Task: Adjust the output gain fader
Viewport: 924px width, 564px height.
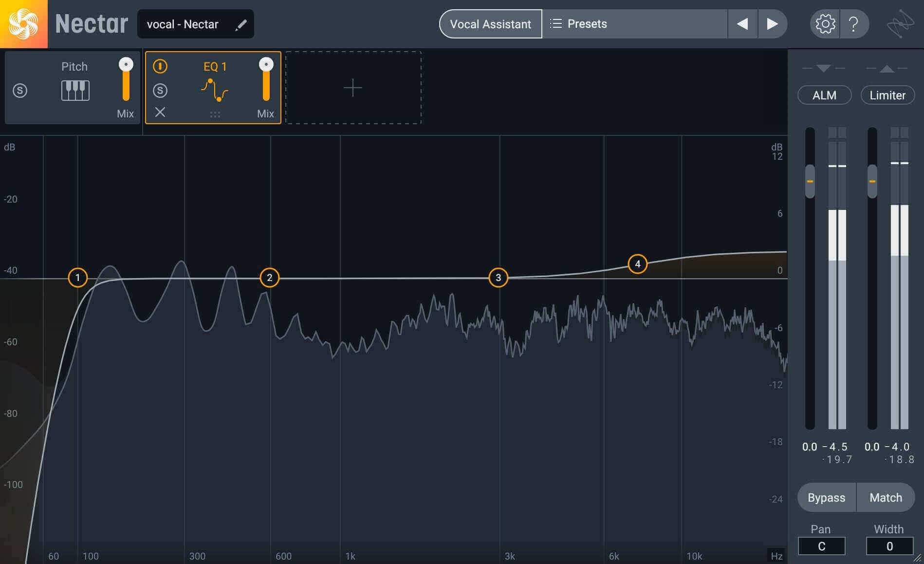Action: [872, 181]
